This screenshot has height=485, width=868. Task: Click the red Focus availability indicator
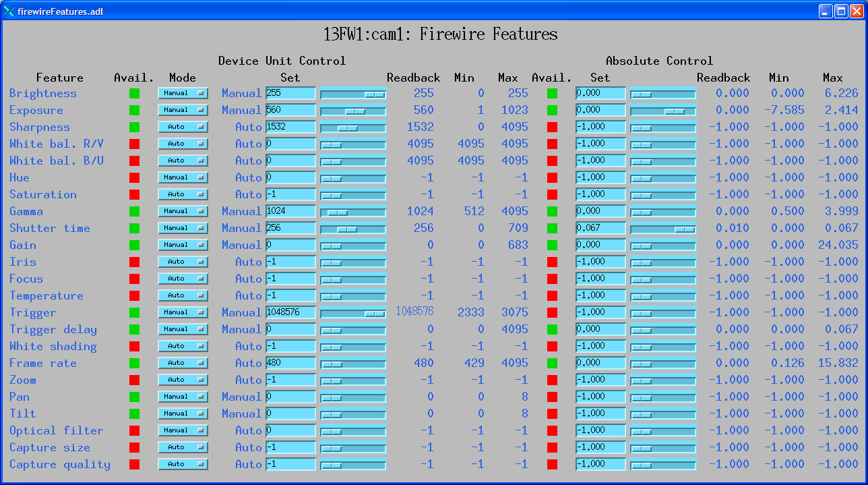pyautogui.click(x=133, y=279)
